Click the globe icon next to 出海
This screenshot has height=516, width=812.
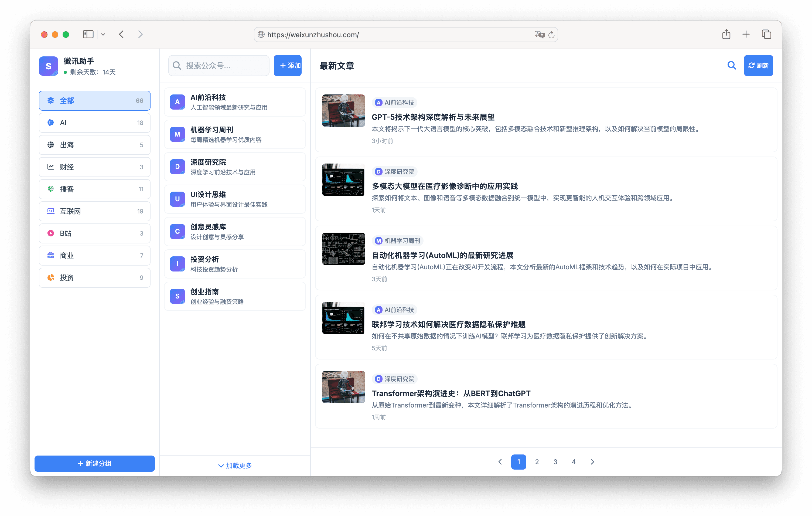point(51,145)
